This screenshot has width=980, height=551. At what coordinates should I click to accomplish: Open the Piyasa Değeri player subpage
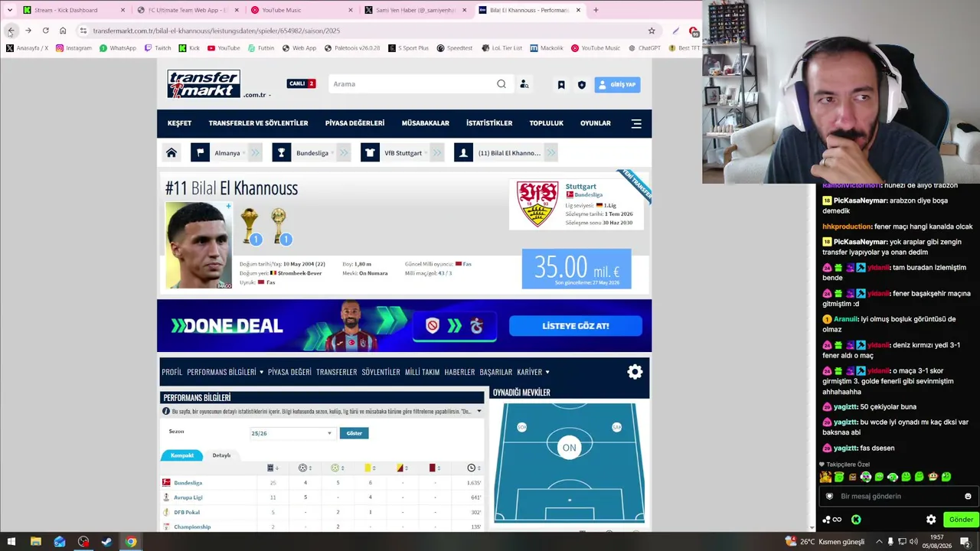(289, 372)
